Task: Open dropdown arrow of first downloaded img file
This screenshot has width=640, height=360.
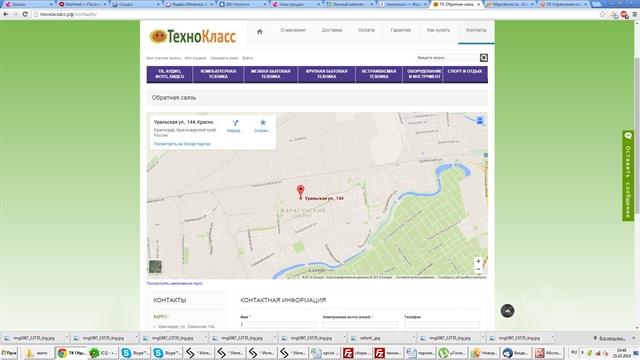Action: point(67,338)
